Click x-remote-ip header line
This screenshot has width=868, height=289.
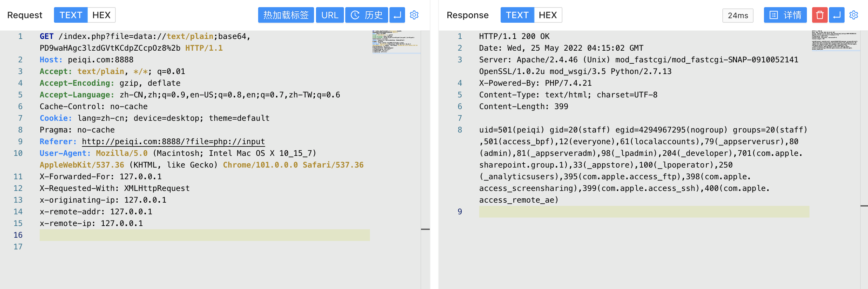(91, 223)
